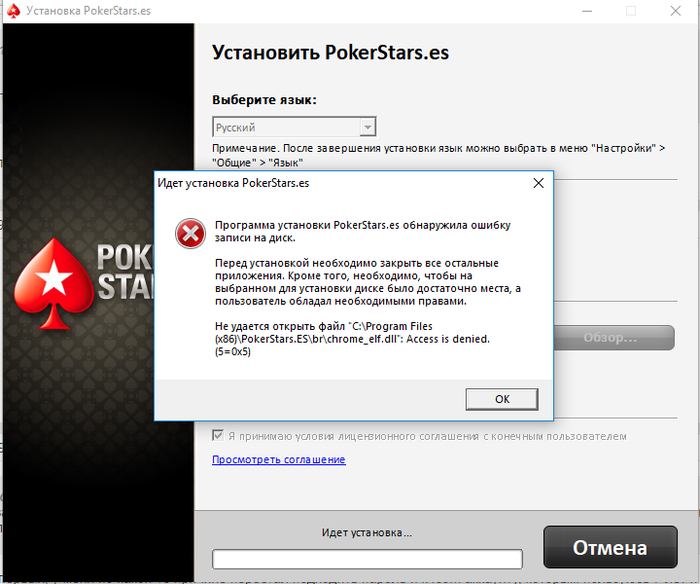Click the Установить PokerStars.es heading
This screenshot has width=700, height=584.
click(x=330, y=52)
